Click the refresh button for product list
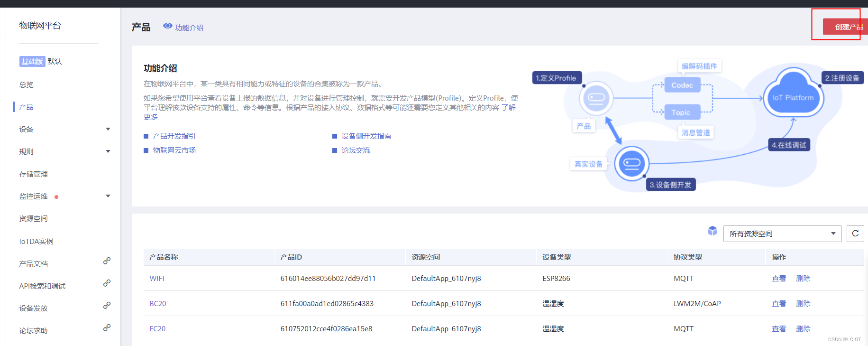The height and width of the screenshot is (346, 868). (x=855, y=234)
